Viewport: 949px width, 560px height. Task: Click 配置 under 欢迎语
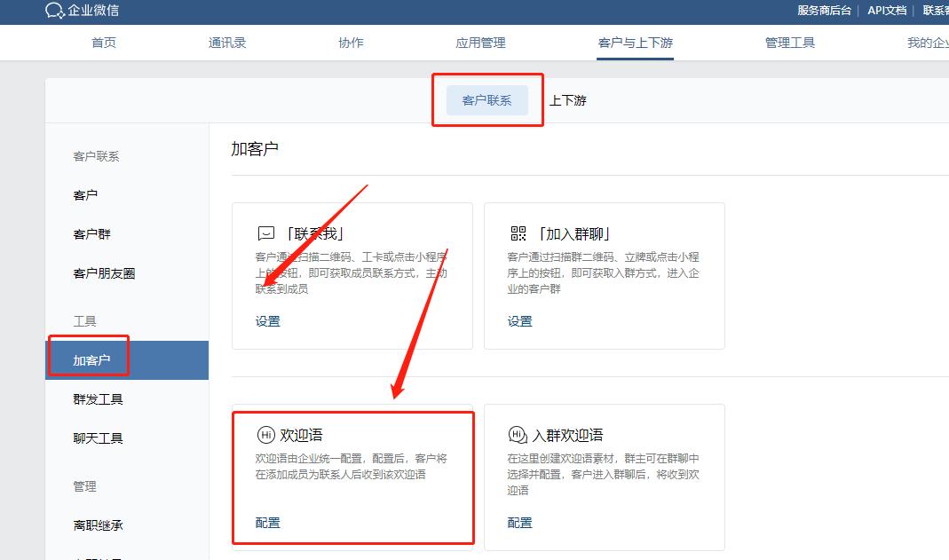pos(266,523)
